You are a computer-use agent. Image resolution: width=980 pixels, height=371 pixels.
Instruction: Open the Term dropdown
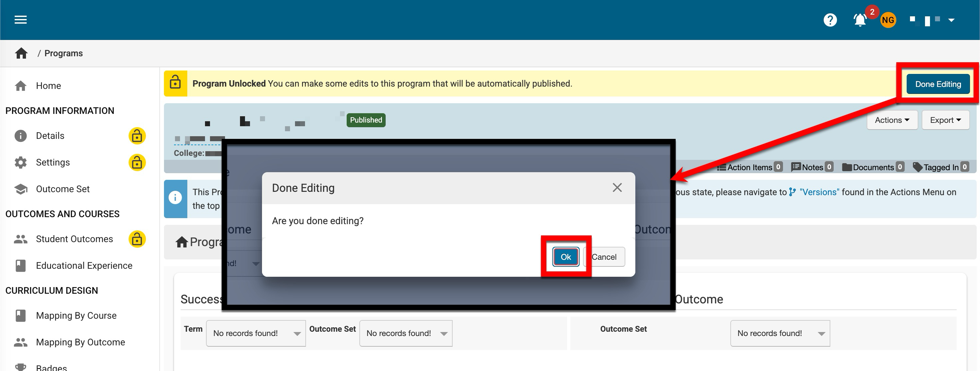tap(256, 333)
